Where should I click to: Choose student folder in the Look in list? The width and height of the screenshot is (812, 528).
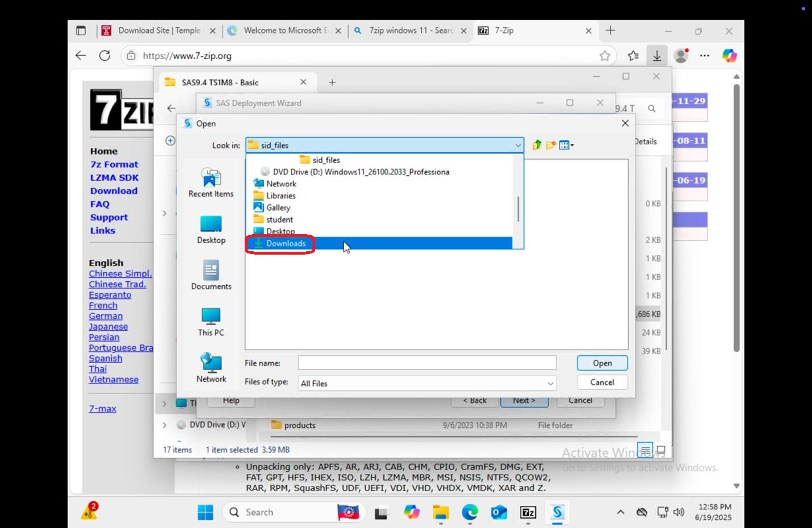379,219
